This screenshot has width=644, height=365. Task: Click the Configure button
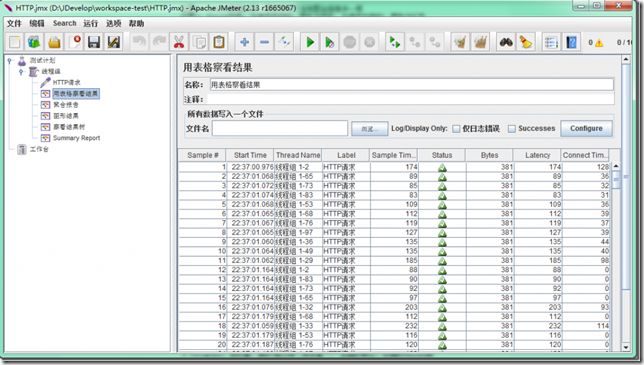tap(586, 129)
